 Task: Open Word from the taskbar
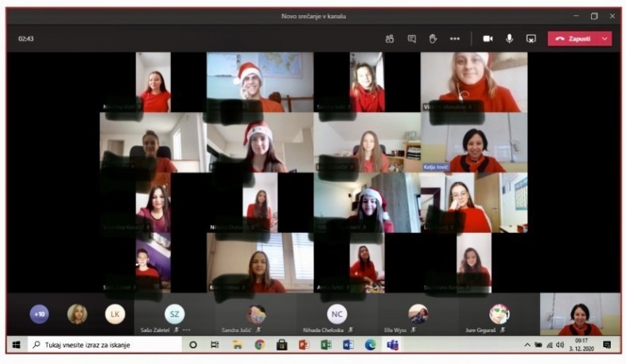pyautogui.click(x=348, y=345)
